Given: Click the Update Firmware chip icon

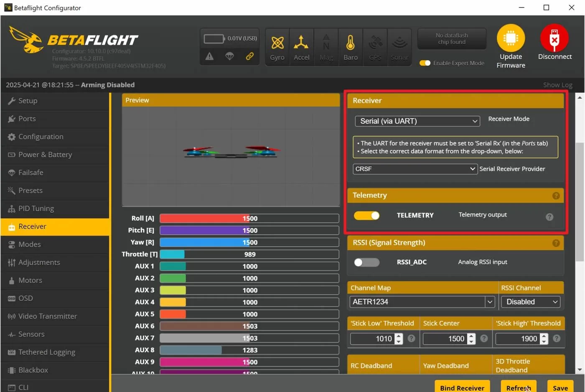Looking at the screenshot, I should [511, 38].
